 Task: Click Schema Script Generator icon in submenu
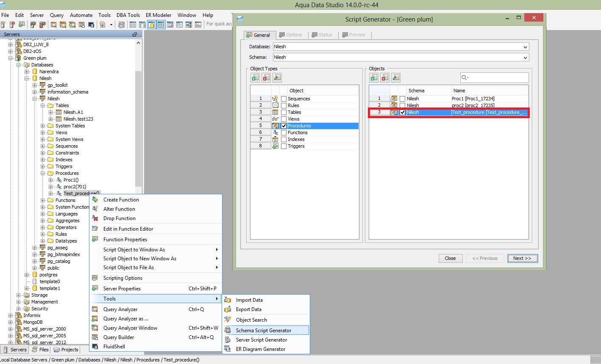tap(228, 330)
